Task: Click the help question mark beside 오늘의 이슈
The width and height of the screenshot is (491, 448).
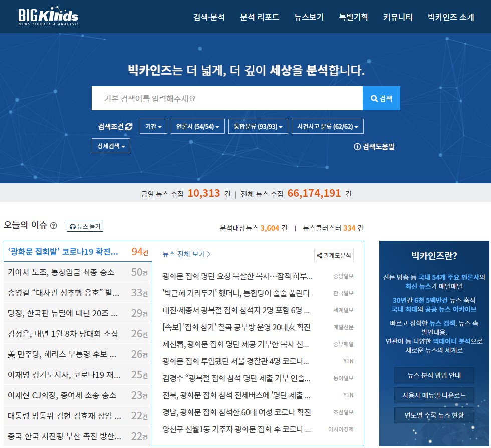Action: 54,226
